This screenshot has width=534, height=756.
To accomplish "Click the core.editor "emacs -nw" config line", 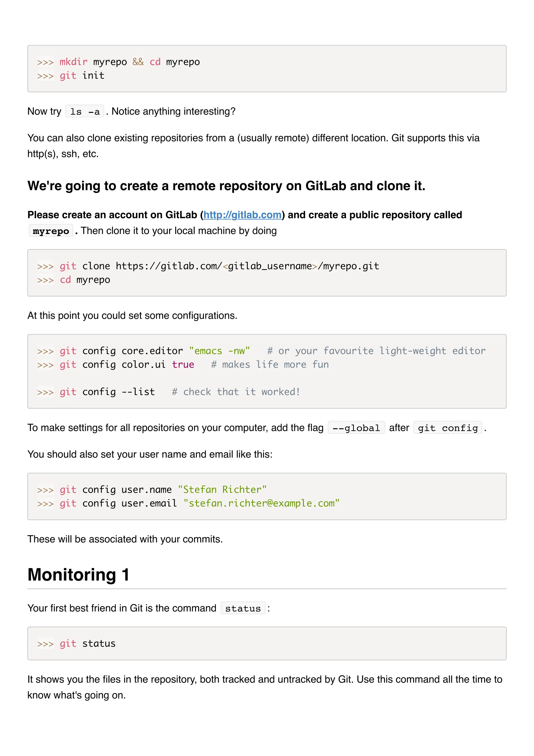I will click(261, 351).
